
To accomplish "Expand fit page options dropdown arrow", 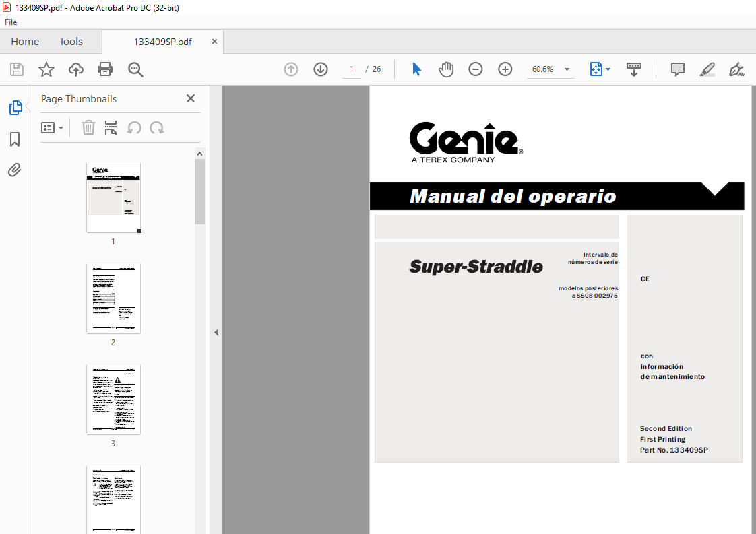I will tap(608, 69).
